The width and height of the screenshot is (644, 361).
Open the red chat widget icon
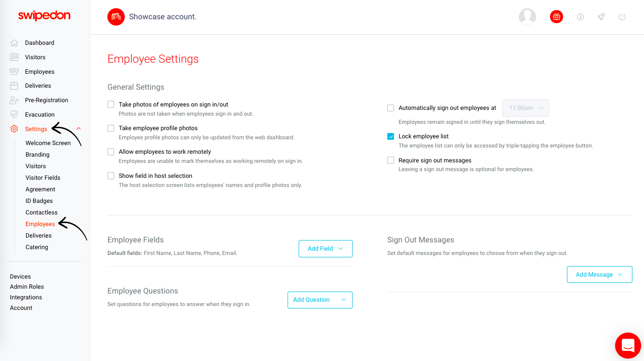(628, 346)
